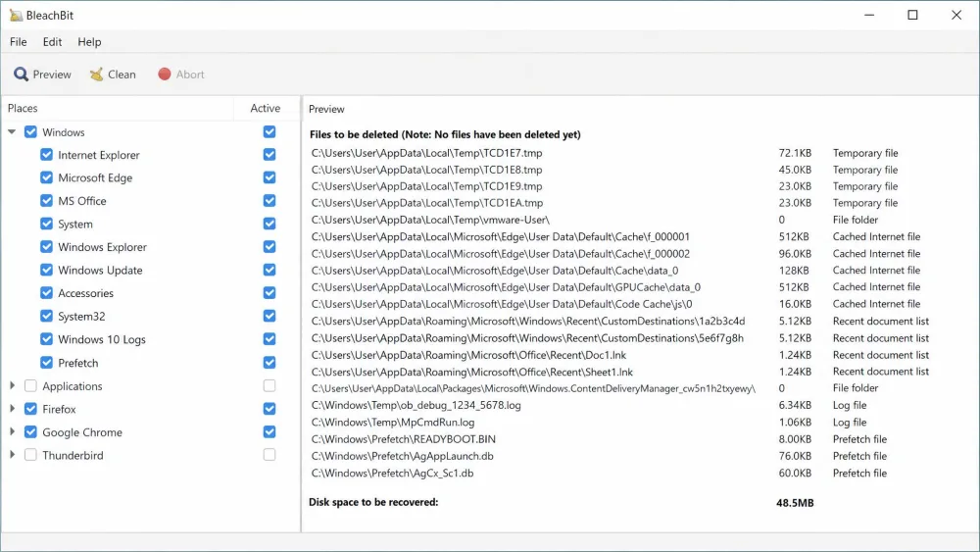Select the ContentDeliveryManager folder path row
This screenshot has height=552, width=980.
533,389
